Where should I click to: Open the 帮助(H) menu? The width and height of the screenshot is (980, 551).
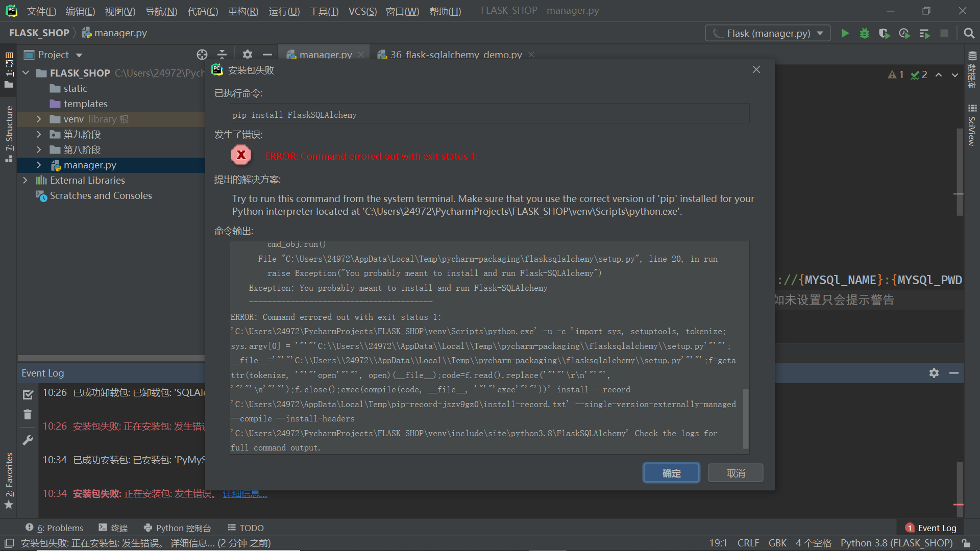(445, 11)
